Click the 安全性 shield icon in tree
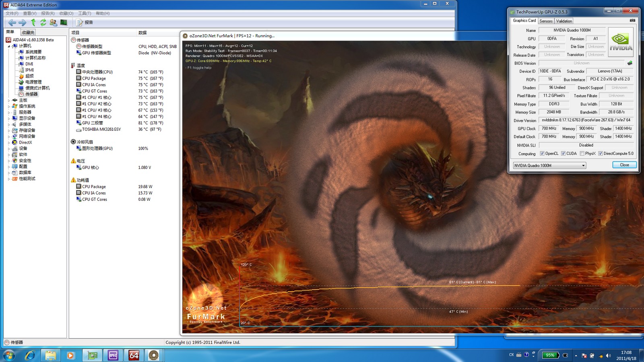Screen dimensions: 644x362 [15, 160]
